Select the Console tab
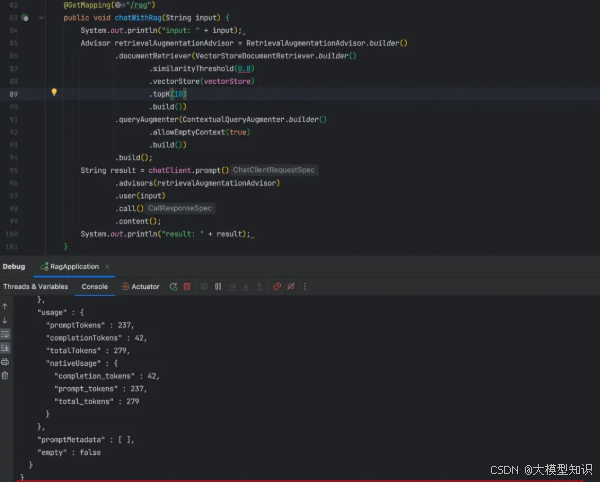The image size is (600, 482). pos(95,287)
